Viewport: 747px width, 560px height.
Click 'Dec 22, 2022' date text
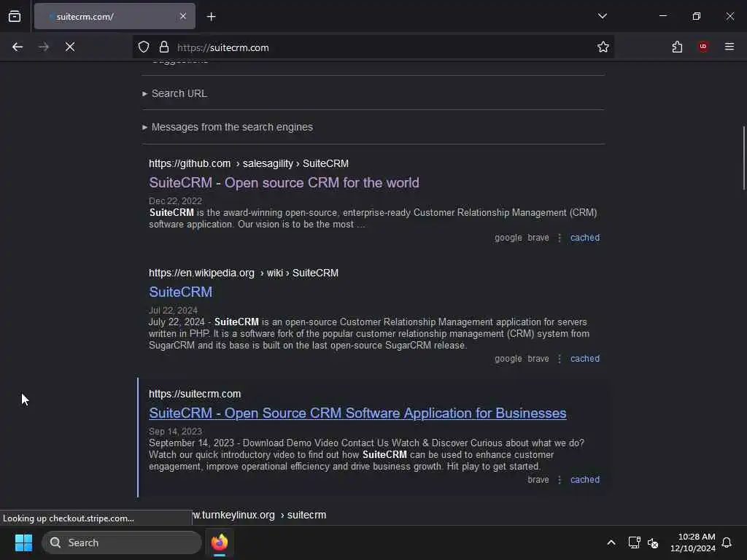point(175,201)
